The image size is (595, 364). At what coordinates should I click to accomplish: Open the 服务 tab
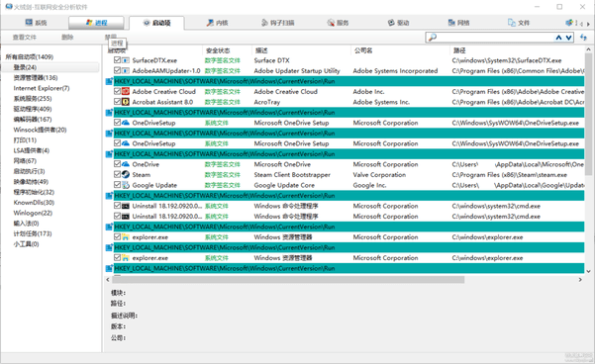pyautogui.click(x=338, y=23)
